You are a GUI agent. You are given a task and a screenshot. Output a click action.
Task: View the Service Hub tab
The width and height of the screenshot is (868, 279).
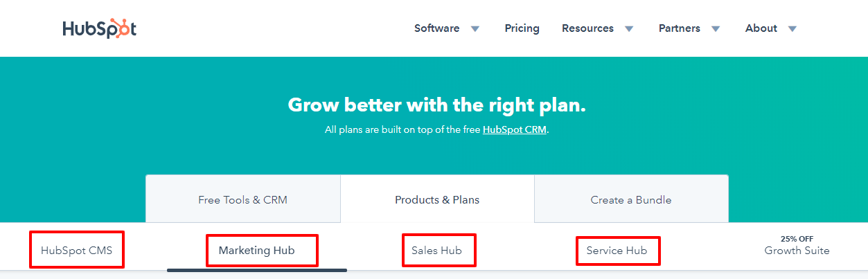pos(617,250)
